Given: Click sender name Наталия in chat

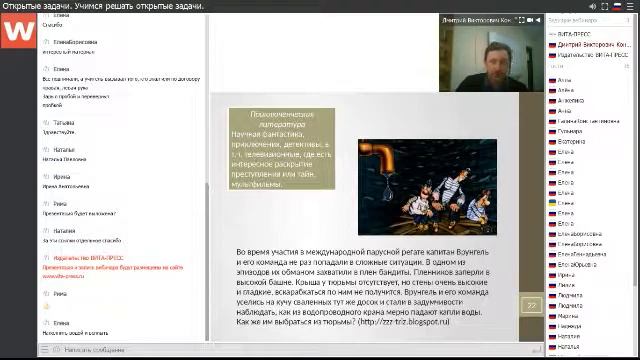Looking at the screenshot, I should (64, 231).
